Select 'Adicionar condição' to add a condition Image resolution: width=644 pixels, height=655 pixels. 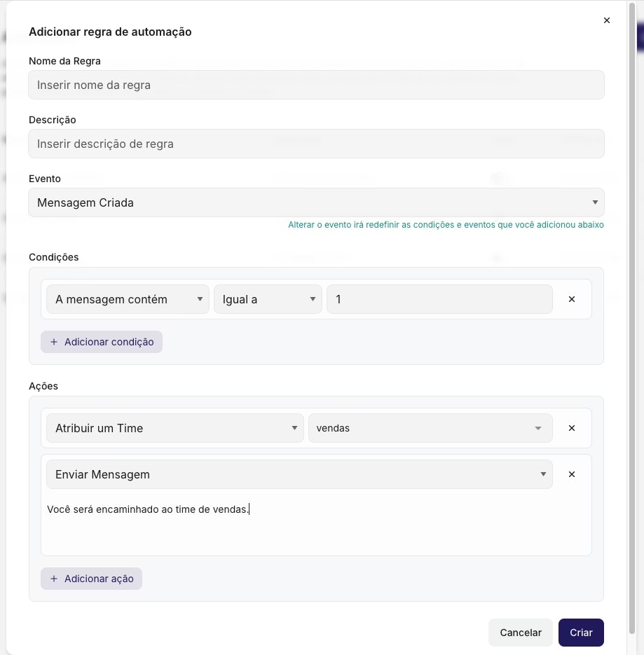102,342
